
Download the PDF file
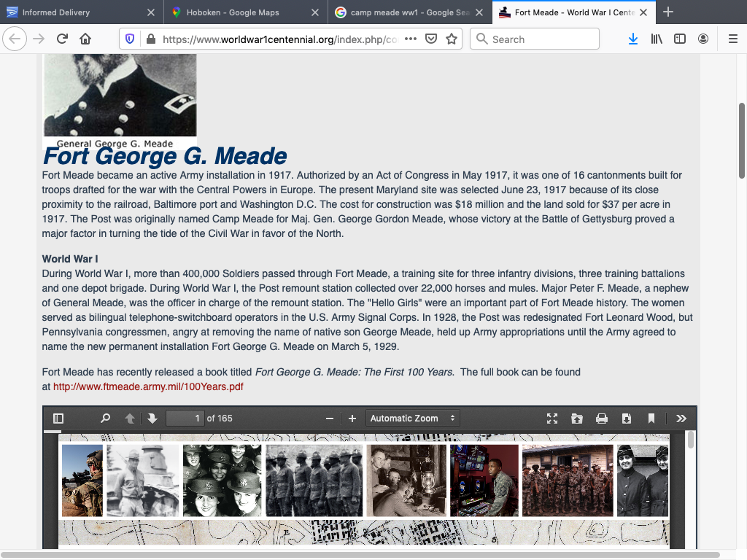click(627, 419)
